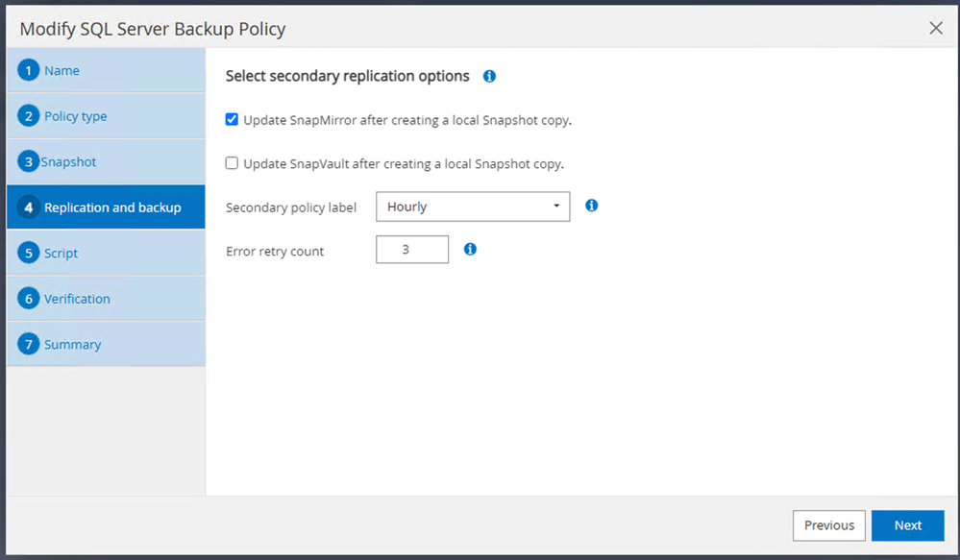Image resolution: width=960 pixels, height=560 pixels.
Task: Click info icon beside secondary replication options heading
Action: tap(489, 76)
